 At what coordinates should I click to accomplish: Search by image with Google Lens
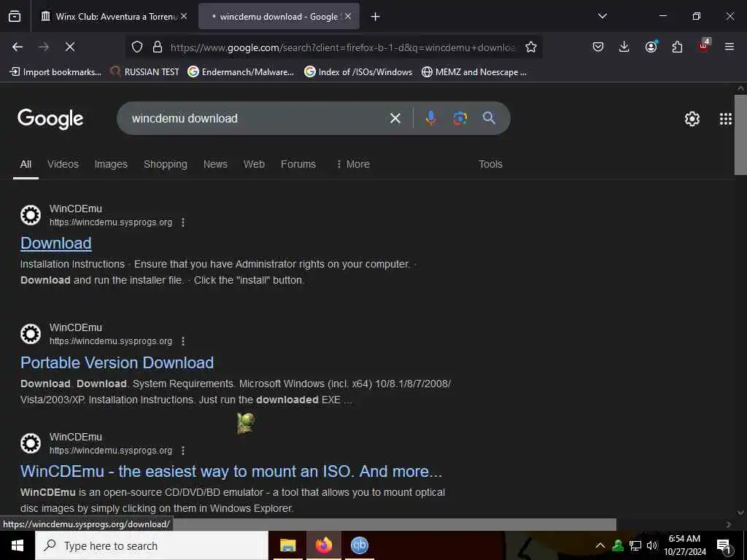pyautogui.click(x=460, y=118)
